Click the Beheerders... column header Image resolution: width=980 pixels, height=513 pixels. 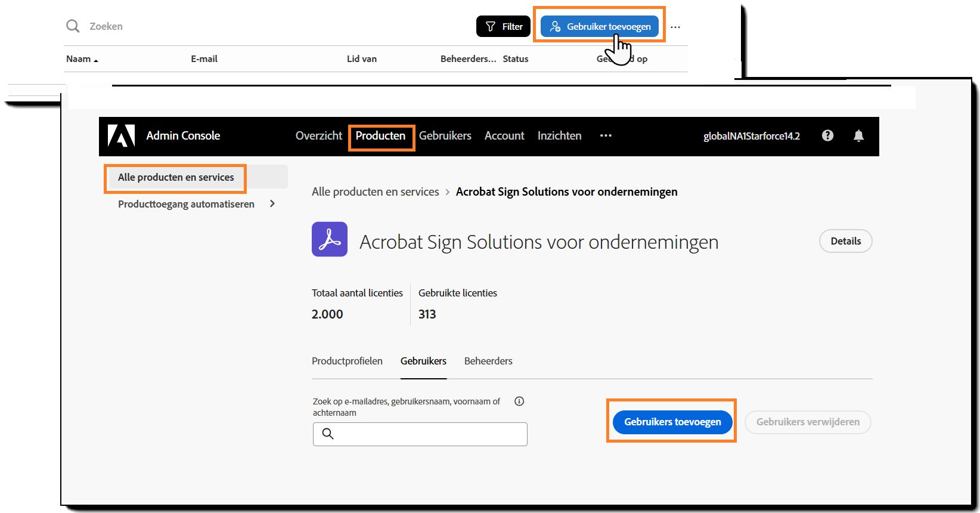coord(468,58)
